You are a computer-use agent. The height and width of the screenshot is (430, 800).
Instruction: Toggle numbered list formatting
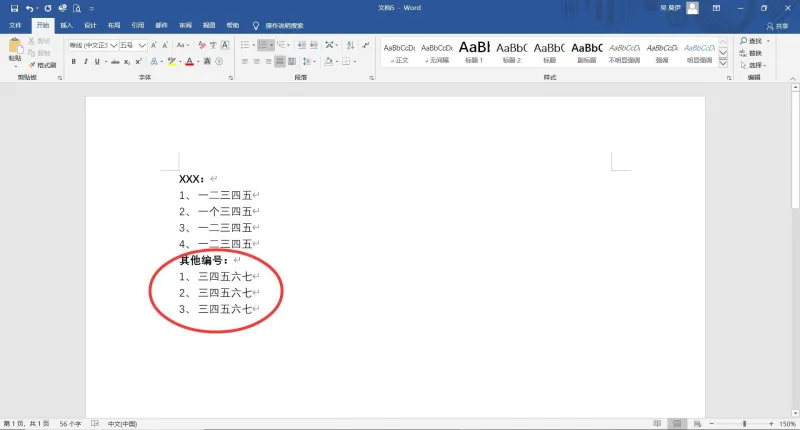(263, 45)
